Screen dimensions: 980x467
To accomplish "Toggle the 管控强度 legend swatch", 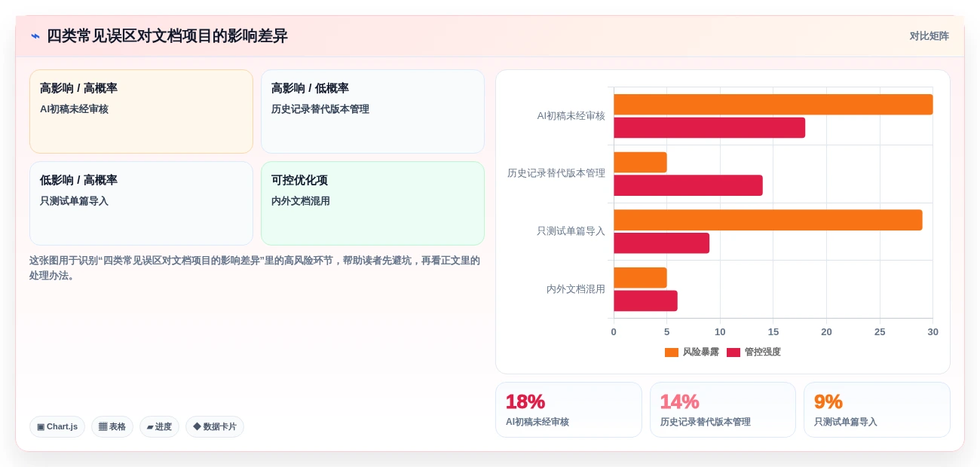I will [733, 353].
